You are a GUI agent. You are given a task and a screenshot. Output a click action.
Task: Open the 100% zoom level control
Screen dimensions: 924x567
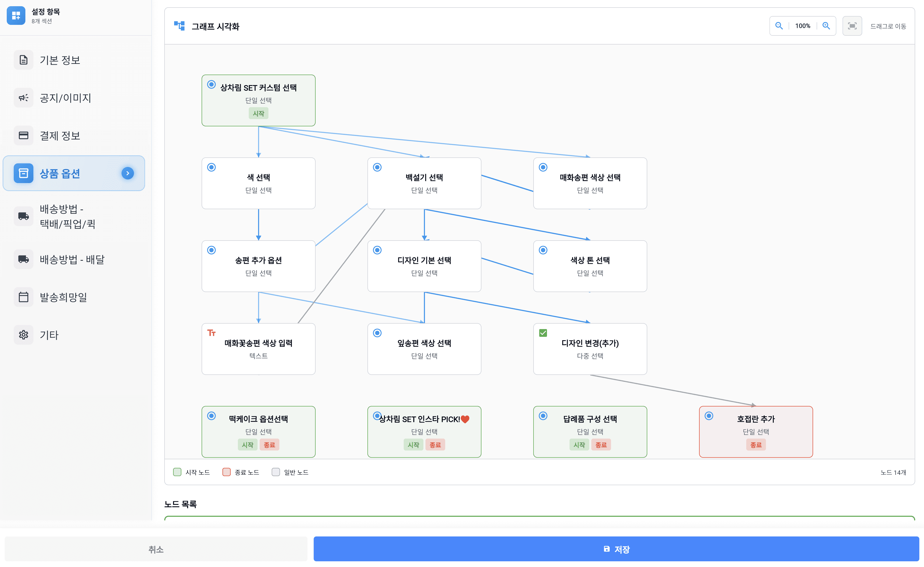802,26
